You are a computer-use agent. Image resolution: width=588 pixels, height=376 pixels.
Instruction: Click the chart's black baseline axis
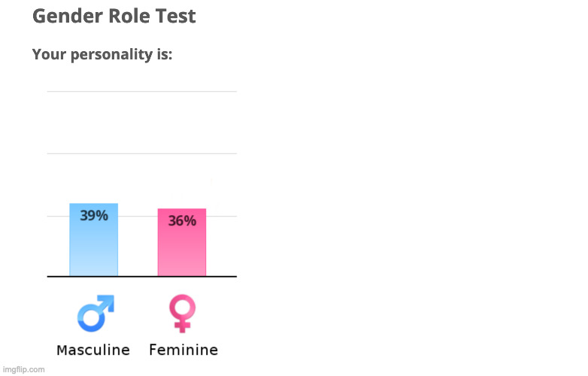(x=142, y=277)
